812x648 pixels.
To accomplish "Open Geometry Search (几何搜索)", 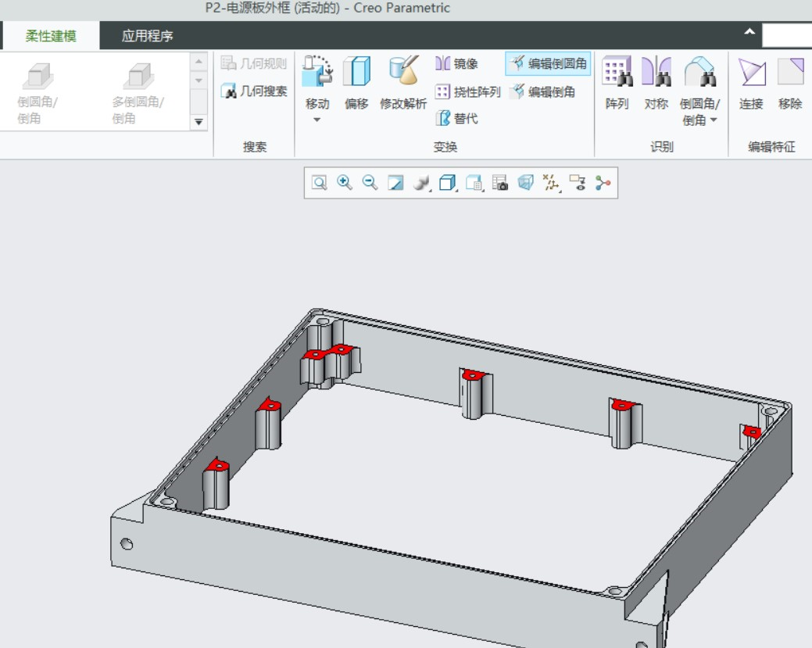I will pos(254,91).
